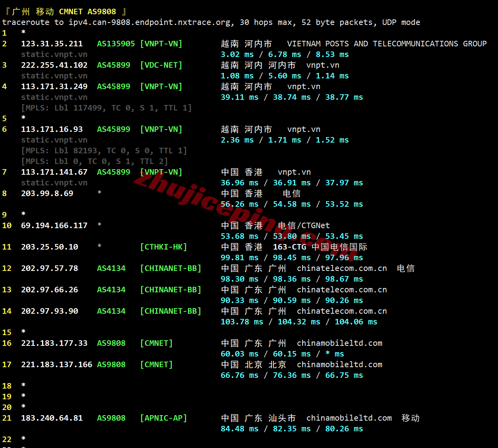Click VIETNAM POSTS AND TELECOMMUNICATIONS GROUP text
498x448 pixels.
point(387,44)
